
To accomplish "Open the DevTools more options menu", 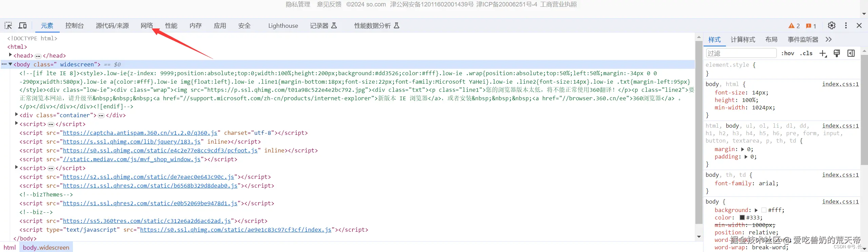I will 846,25.
